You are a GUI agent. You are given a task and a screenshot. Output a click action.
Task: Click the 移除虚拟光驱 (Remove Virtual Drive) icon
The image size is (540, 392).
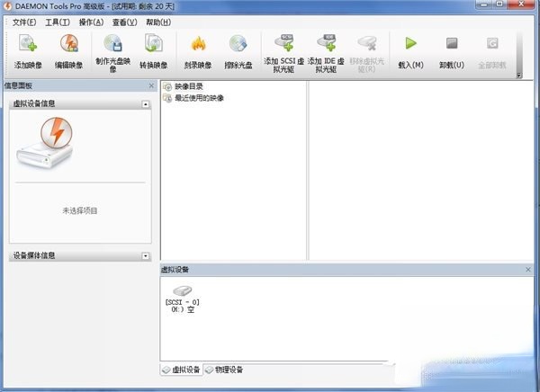tap(367, 43)
